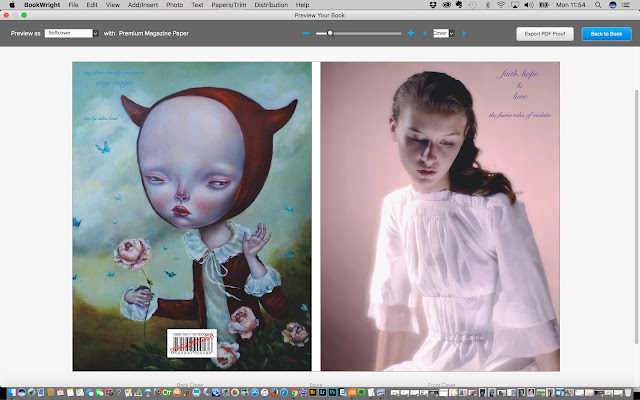Go to previous page with left arrow
The width and height of the screenshot is (640, 400).
click(x=424, y=33)
